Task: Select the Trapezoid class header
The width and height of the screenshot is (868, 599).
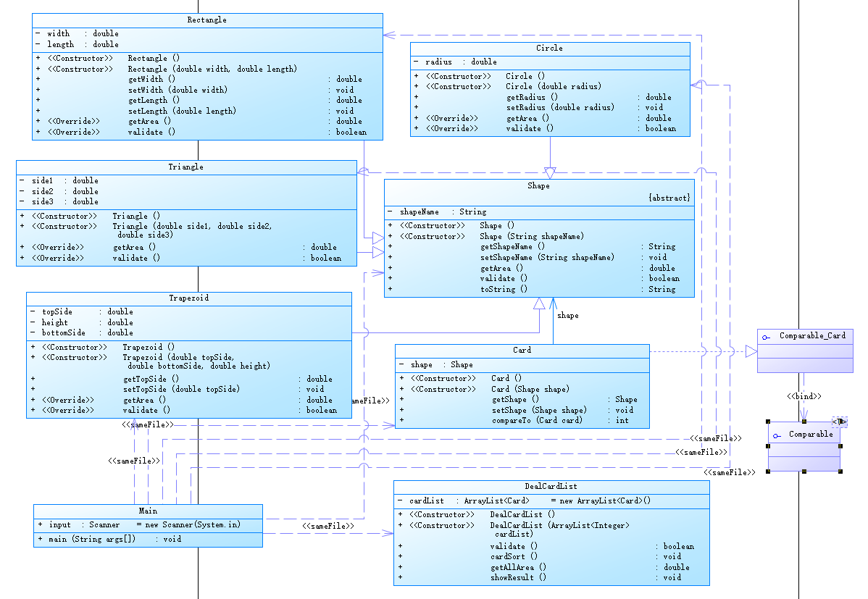Action: [189, 298]
